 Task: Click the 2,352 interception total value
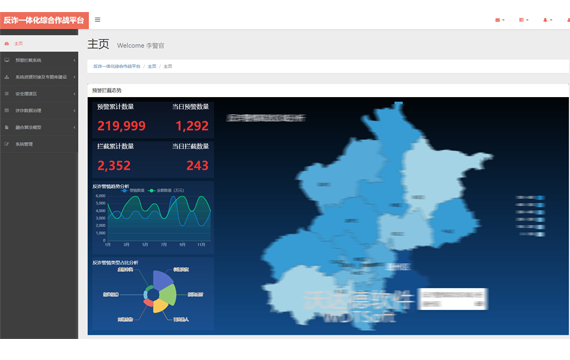coord(114,165)
